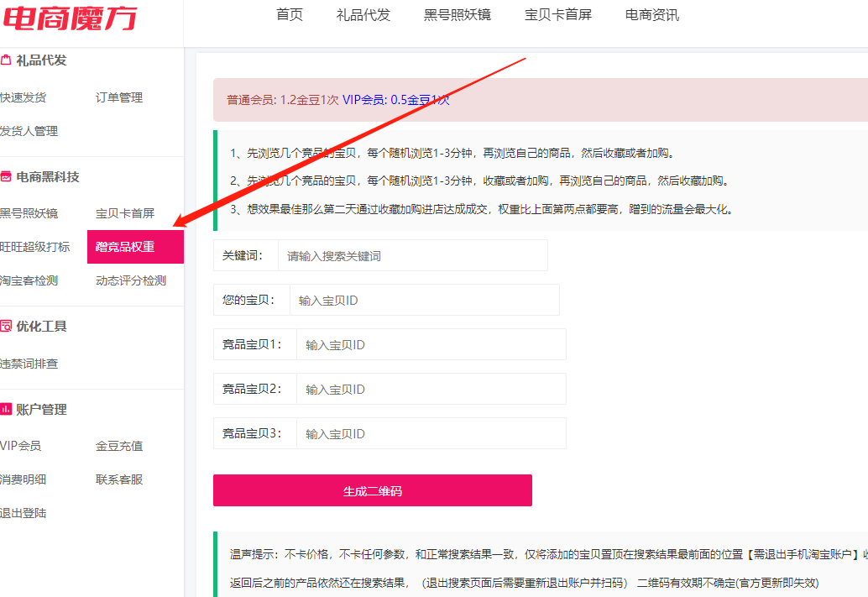Open 违禁词排查 under 优化工具
Screen dimensions: 868x597
(x=29, y=364)
